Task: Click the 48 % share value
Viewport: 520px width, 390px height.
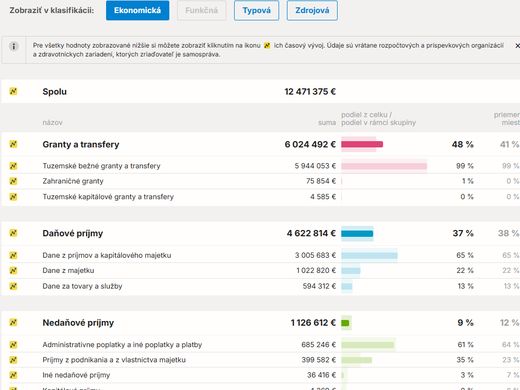Action: click(463, 144)
